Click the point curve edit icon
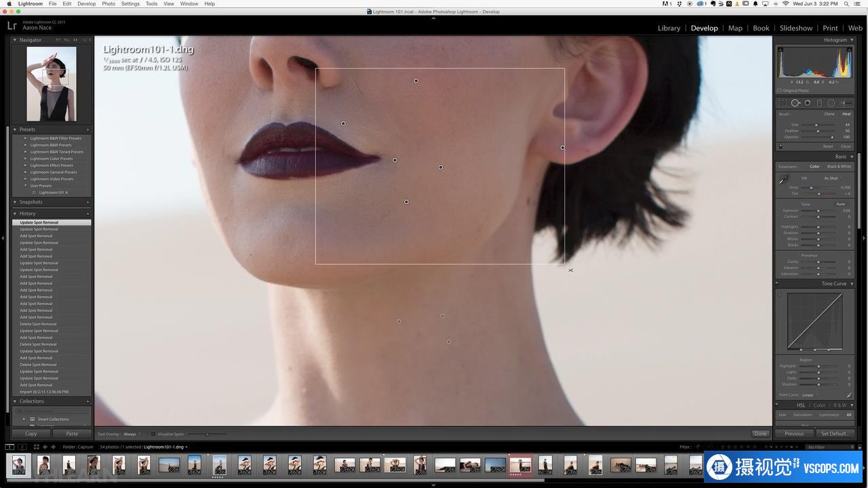The image size is (868, 488). (x=848, y=394)
